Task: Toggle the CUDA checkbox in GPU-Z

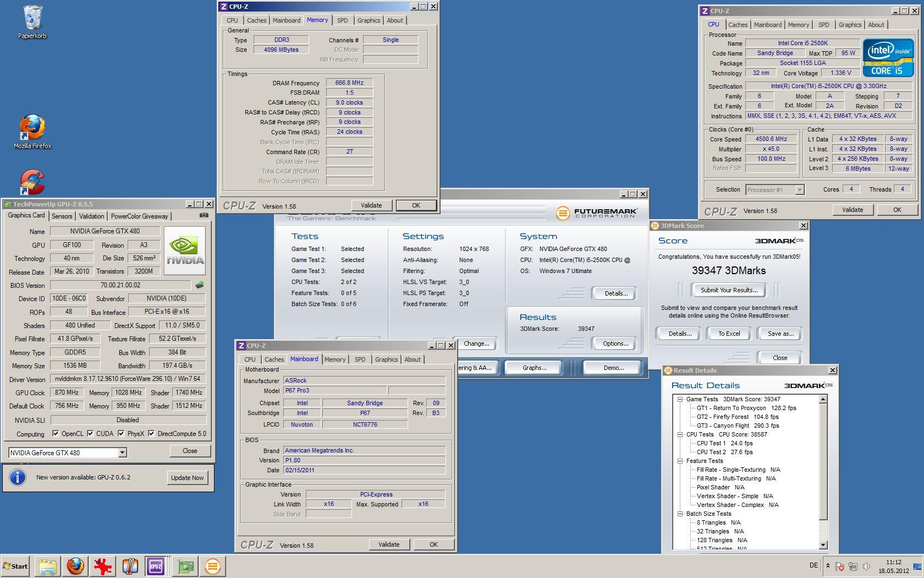Action: click(x=90, y=434)
